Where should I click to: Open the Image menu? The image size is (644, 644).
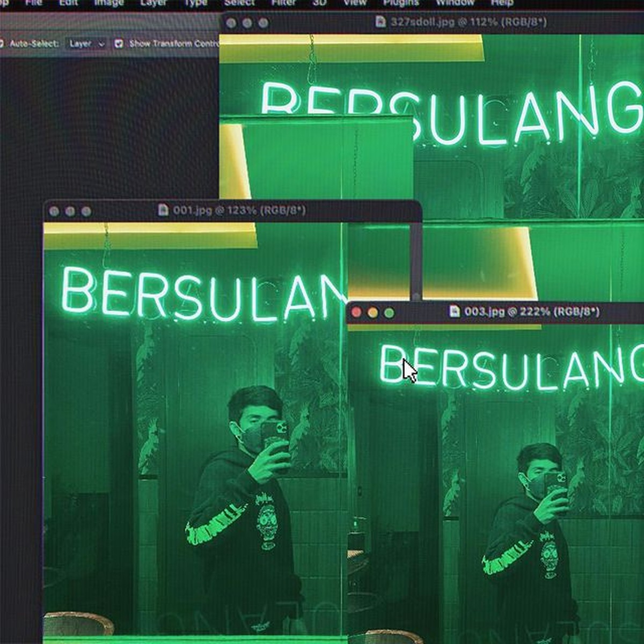point(109,3)
